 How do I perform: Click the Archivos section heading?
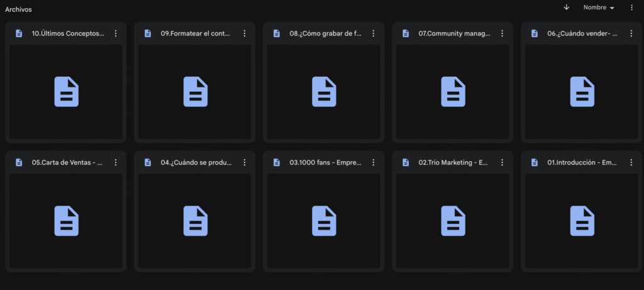pyautogui.click(x=18, y=9)
